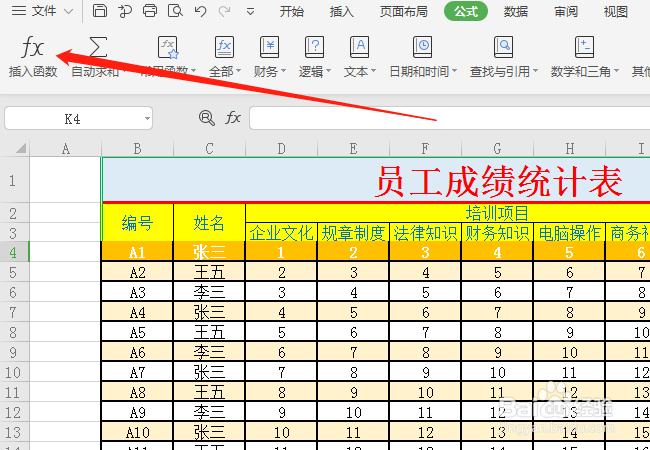Switch to the 页面布局 (Page Layout) tab
Viewport: 650px width, 450px height.
coord(403,12)
